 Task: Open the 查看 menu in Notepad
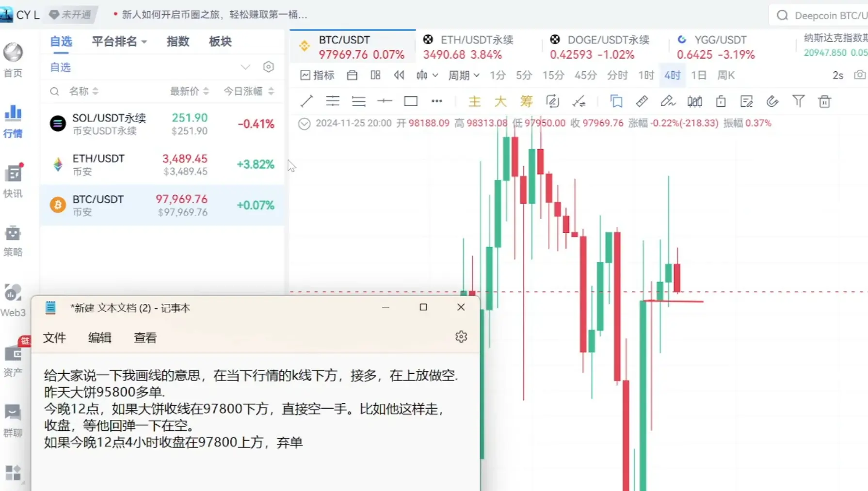[145, 338]
